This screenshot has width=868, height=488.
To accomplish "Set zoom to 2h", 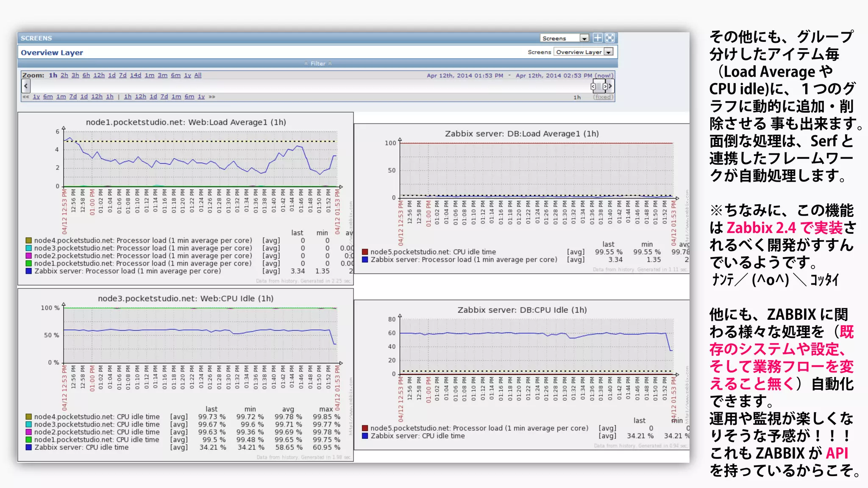I will (64, 75).
